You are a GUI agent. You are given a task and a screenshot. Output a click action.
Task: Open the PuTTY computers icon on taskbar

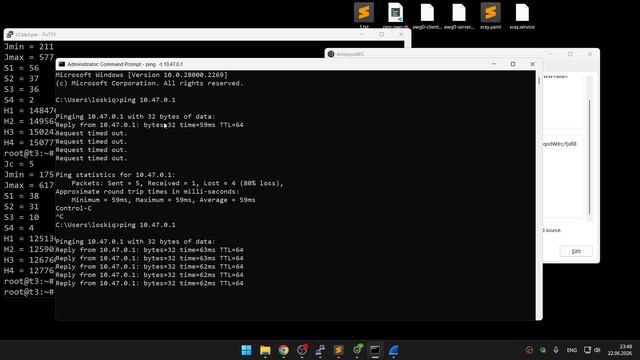point(320,350)
